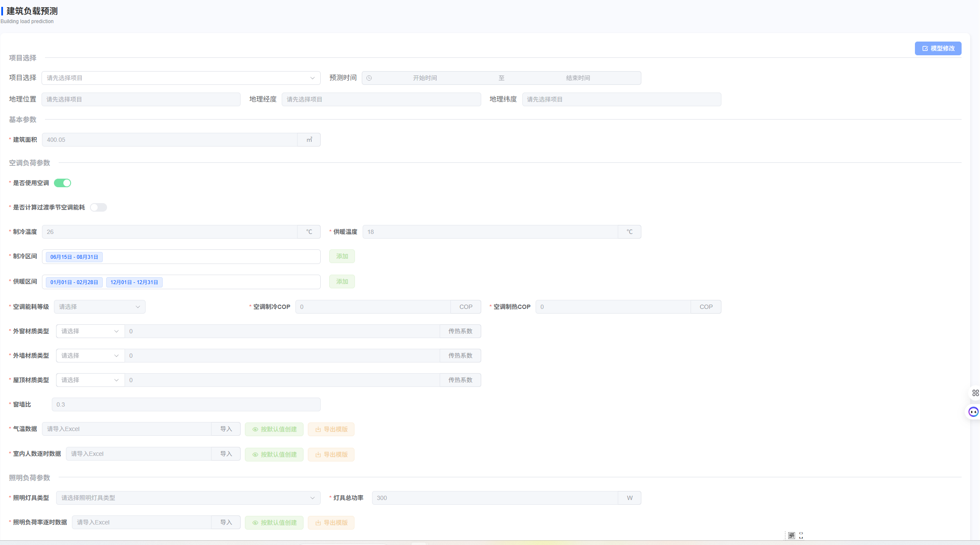This screenshot has height=545, width=980.
Task: Enable 是否计算过渡季节空调能耗 switch
Action: [x=98, y=207]
